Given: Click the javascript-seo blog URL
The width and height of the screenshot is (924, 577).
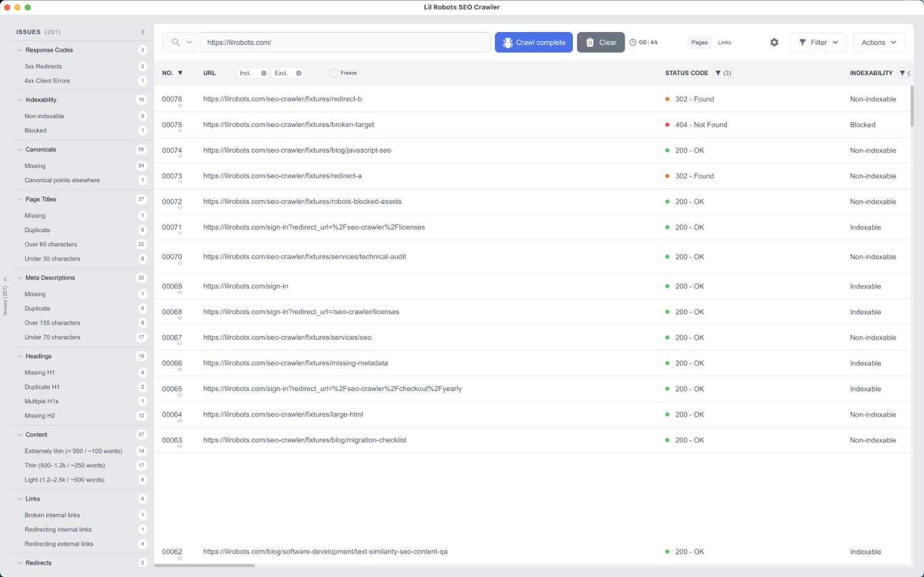Looking at the screenshot, I should (x=297, y=150).
